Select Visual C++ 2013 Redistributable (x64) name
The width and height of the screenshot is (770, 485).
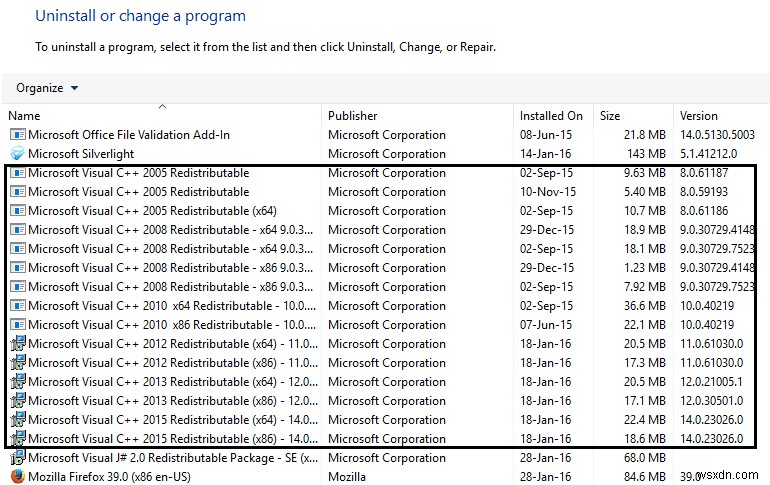pos(173,382)
